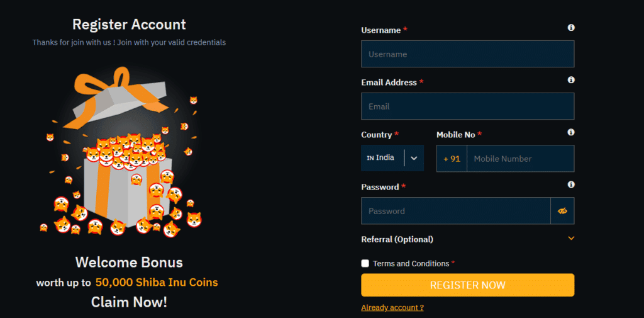Screen dimensions: 644x318
Task: Click the REGISTER NOW button
Action: click(467, 285)
